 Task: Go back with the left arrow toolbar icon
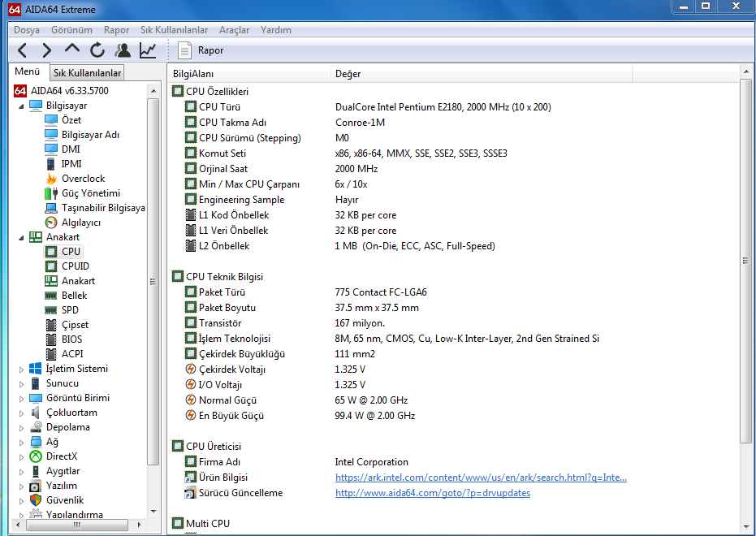tap(22, 50)
